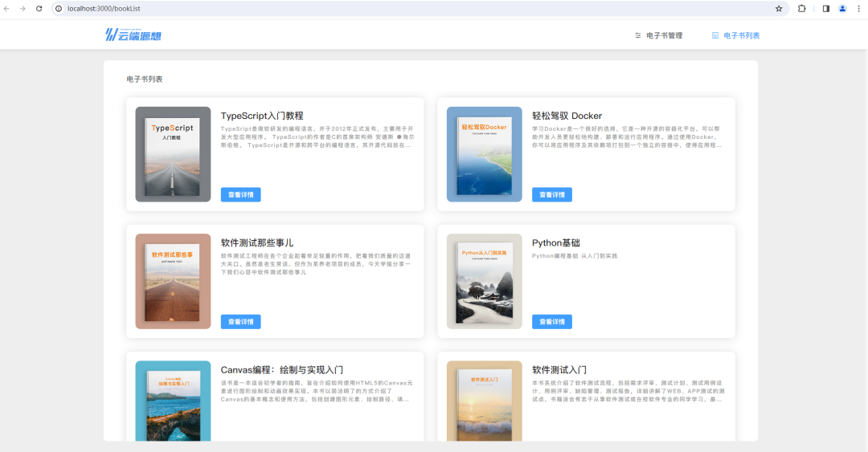Click the Canvas编程 description paragraph
Image resolution: width=868 pixels, height=452 pixels.
(317, 391)
